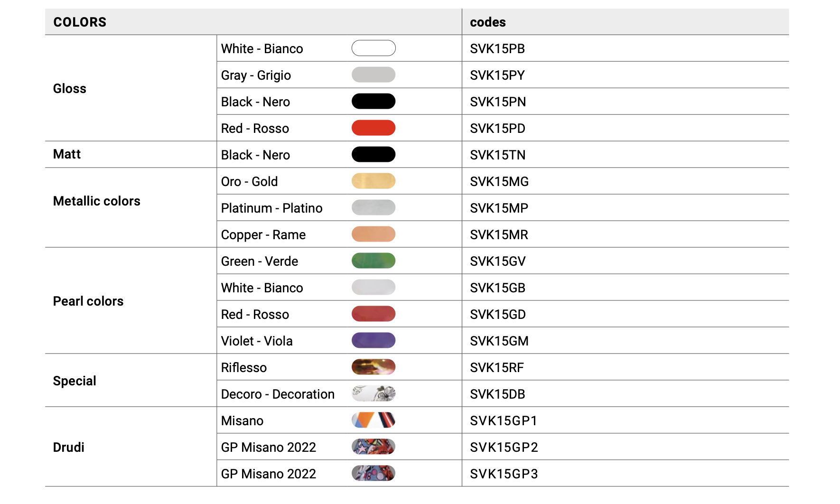This screenshot has height=504, width=840.
Task: Click the code SVK15MG
Action: coord(499,182)
